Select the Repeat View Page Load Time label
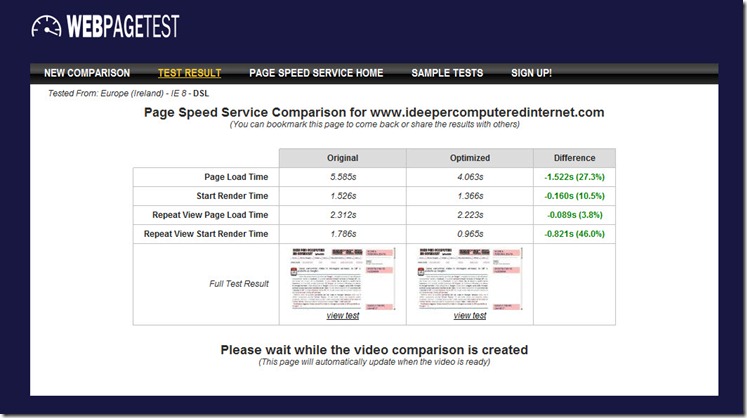 (210, 215)
